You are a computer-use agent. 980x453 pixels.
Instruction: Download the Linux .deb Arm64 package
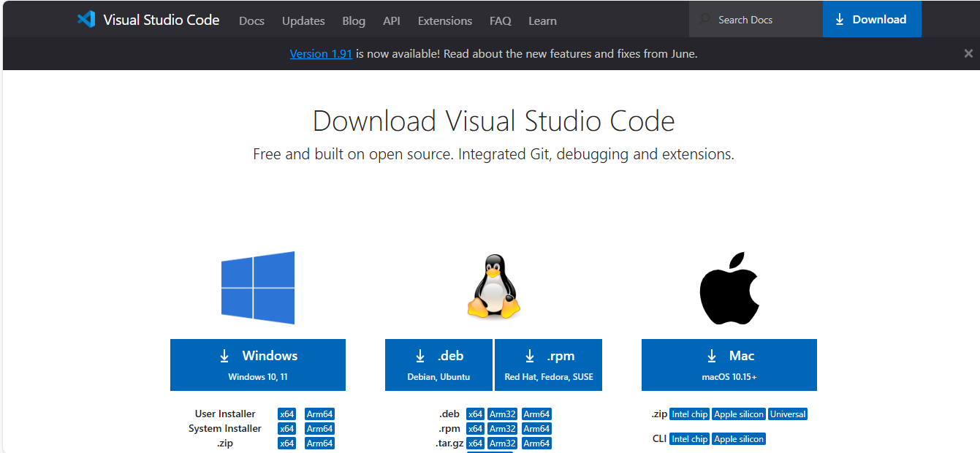tap(536, 414)
